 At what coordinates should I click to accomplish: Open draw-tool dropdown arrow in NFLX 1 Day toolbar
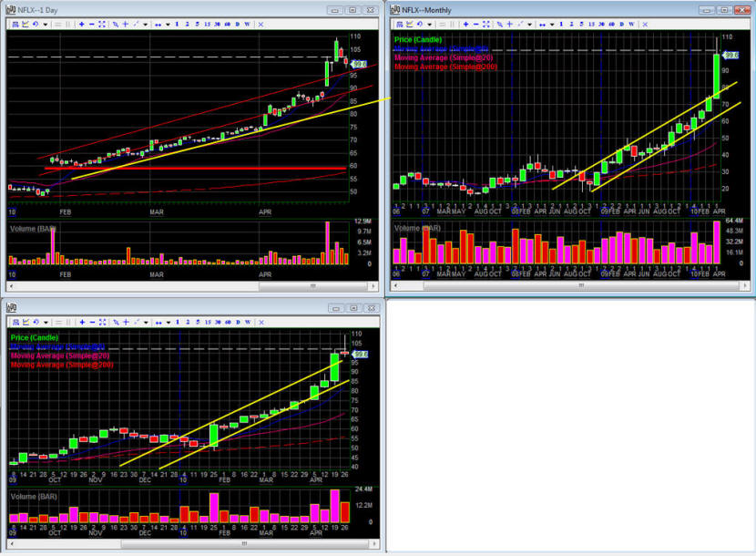(145, 24)
